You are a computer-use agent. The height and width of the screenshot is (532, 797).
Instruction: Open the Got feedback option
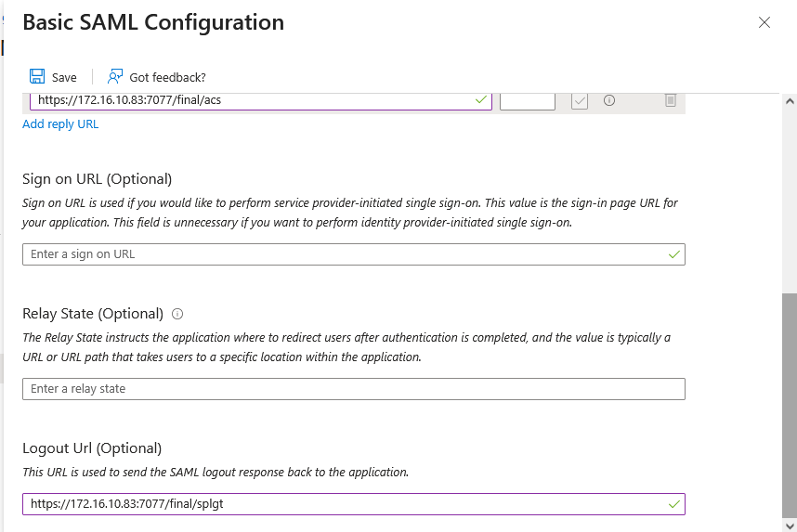[x=156, y=77]
